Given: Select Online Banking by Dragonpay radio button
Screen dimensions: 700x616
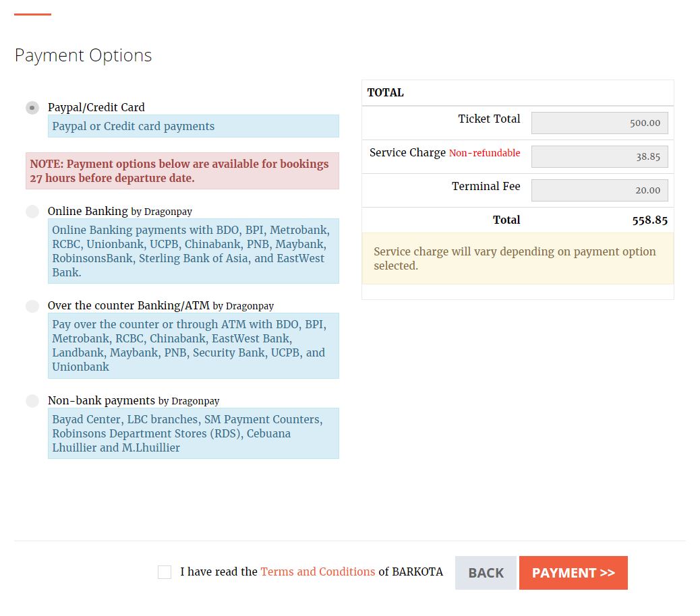Looking at the screenshot, I should click(32, 212).
